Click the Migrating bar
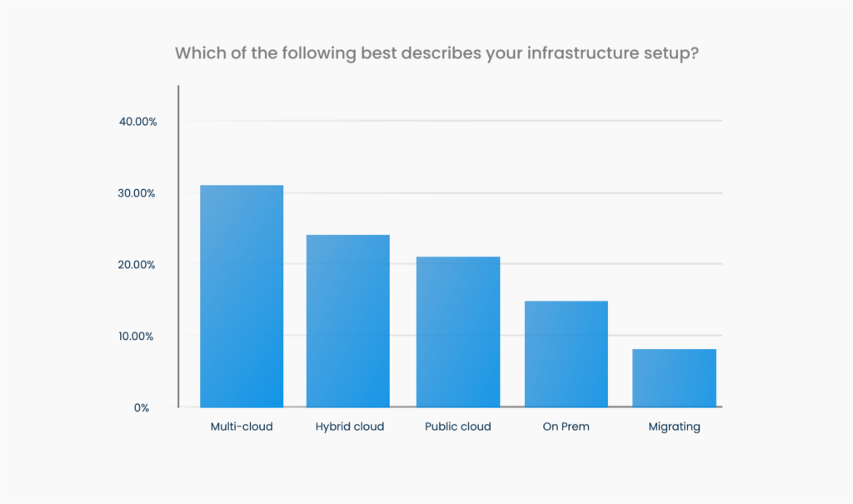Image resolution: width=853 pixels, height=504 pixels. (x=674, y=378)
